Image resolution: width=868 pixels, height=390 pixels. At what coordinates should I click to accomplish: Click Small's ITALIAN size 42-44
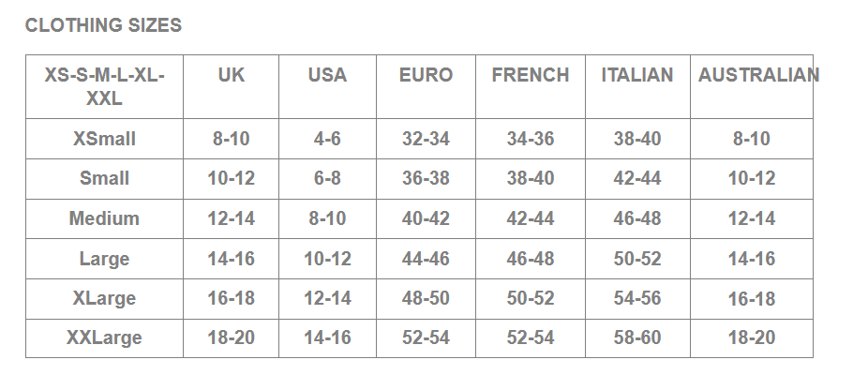click(637, 178)
